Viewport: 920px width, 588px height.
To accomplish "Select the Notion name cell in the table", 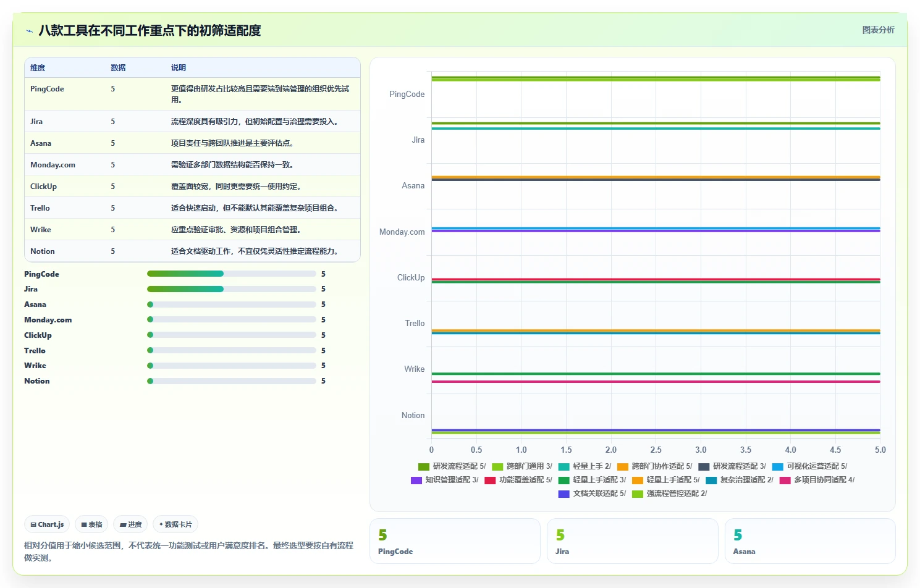I will [x=43, y=251].
